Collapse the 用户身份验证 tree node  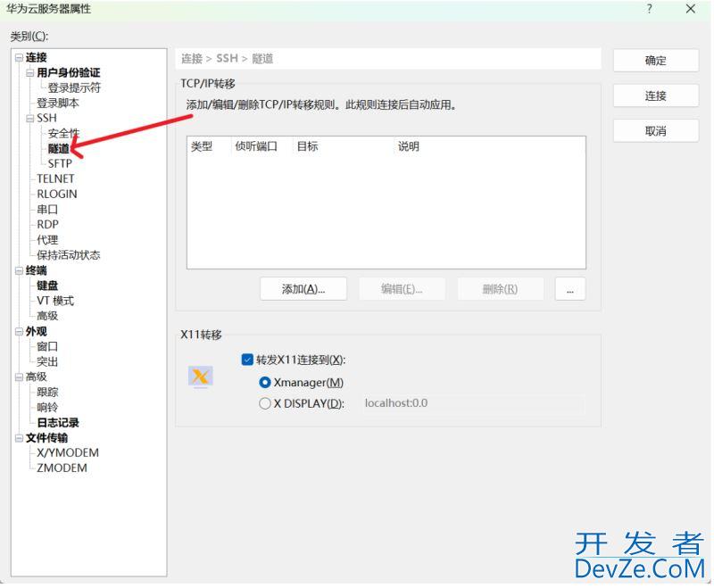click(x=30, y=73)
